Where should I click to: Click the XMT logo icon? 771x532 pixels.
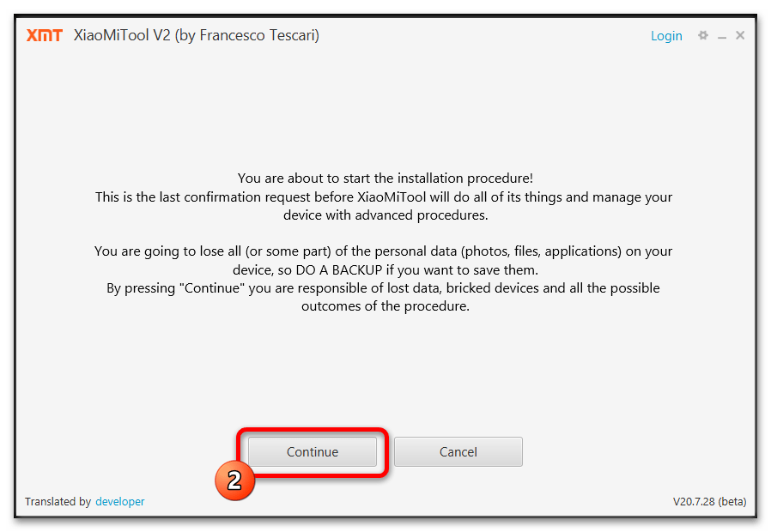tap(45, 35)
